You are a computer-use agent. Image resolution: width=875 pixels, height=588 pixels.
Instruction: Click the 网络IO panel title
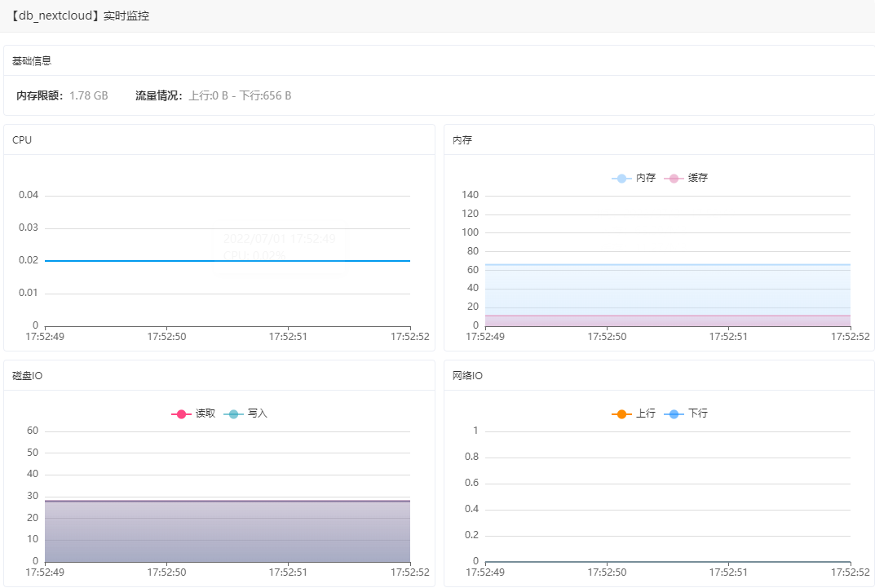pos(468,376)
